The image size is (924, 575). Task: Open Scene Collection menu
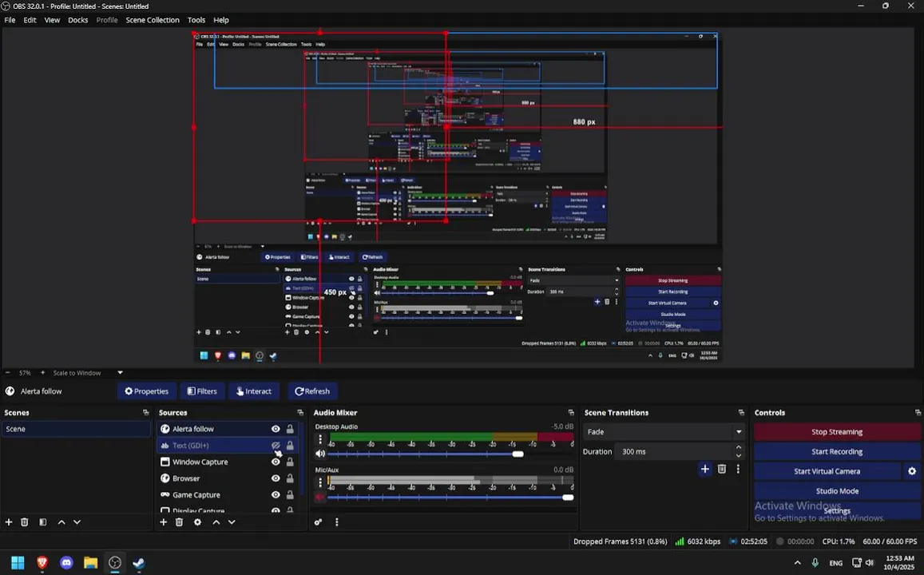[153, 20]
